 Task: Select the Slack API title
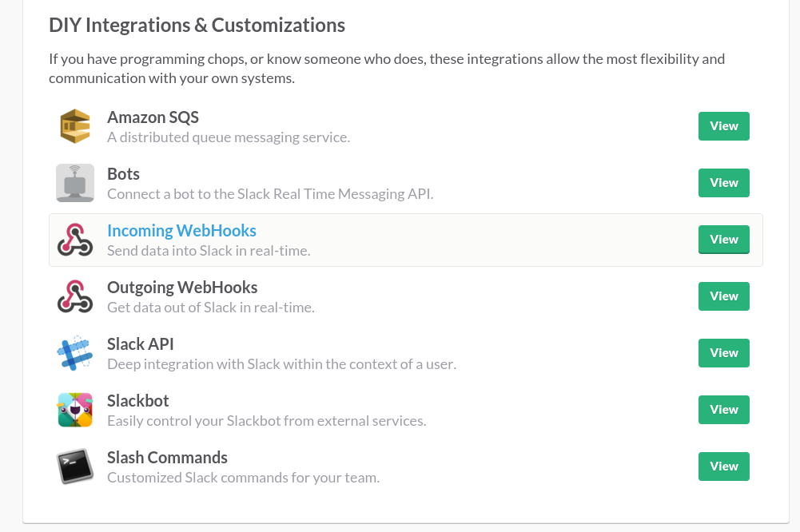(x=141, y=344)
